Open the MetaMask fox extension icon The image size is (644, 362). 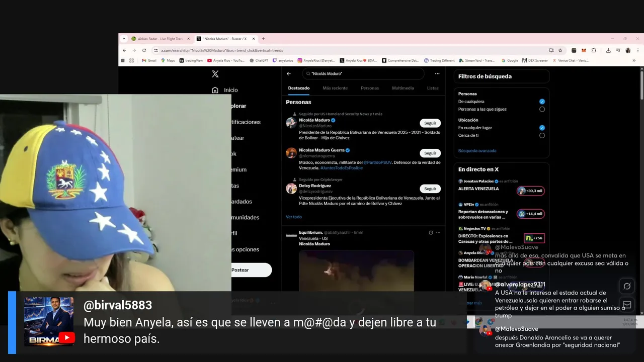584,50
